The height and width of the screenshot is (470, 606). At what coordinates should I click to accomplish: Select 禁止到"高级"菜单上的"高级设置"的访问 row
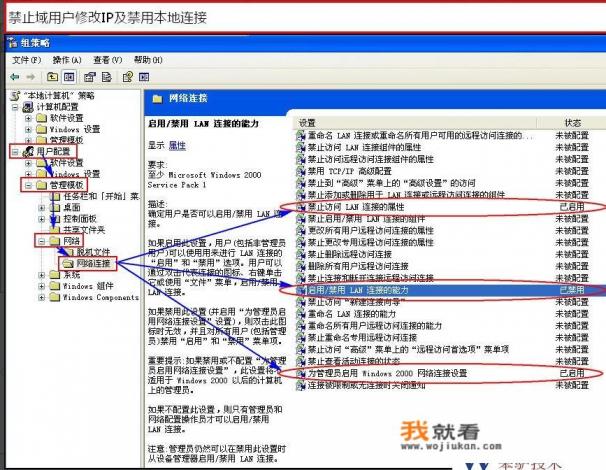pyautogui.click(x=443, y=183)
